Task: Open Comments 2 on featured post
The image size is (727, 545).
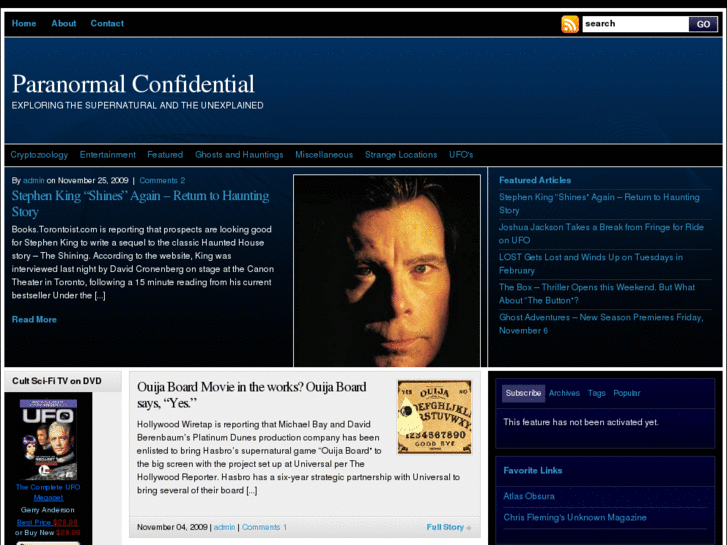Action: pos(162,180)
